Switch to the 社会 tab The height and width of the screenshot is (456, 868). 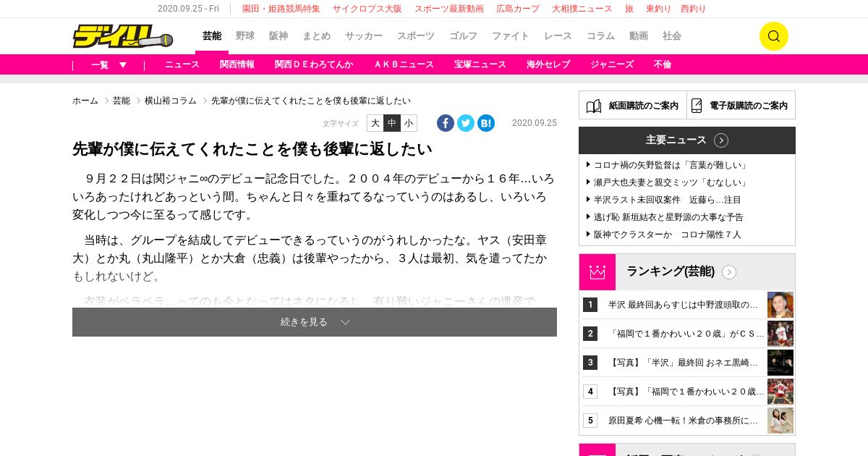click(672, 36)
